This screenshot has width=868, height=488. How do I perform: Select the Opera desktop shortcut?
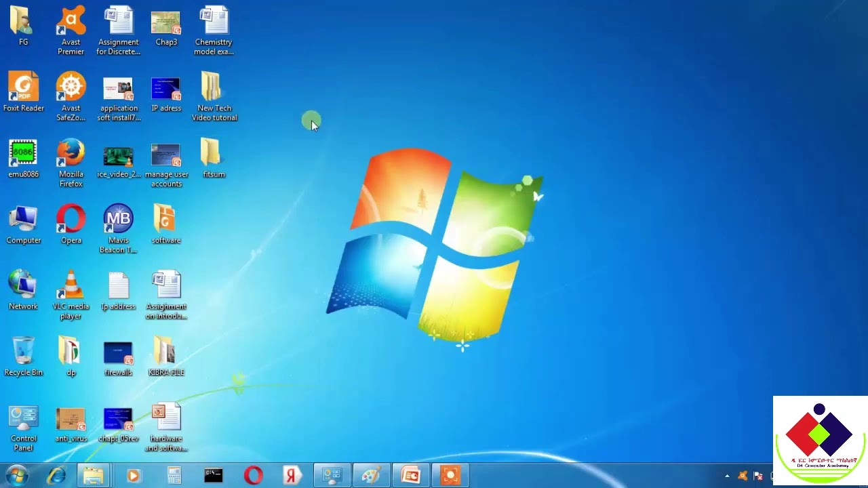pos(71,224)
